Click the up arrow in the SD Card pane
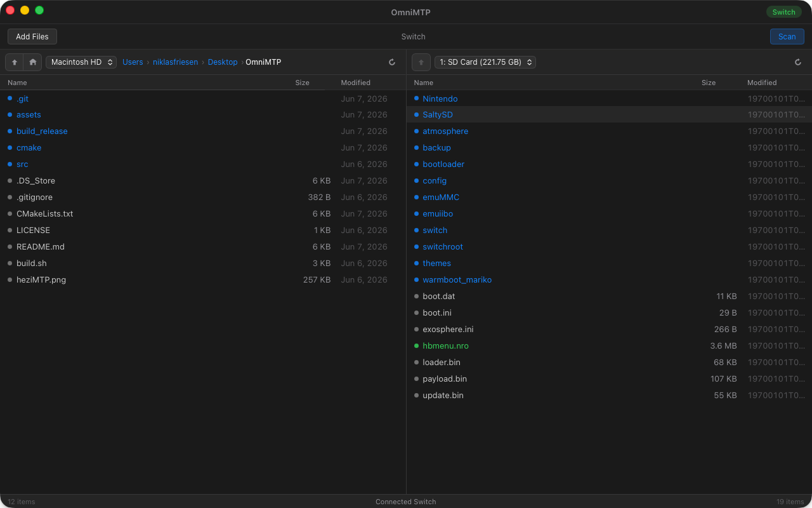Screen dimensions: 812x508 [x=421, y=62]
